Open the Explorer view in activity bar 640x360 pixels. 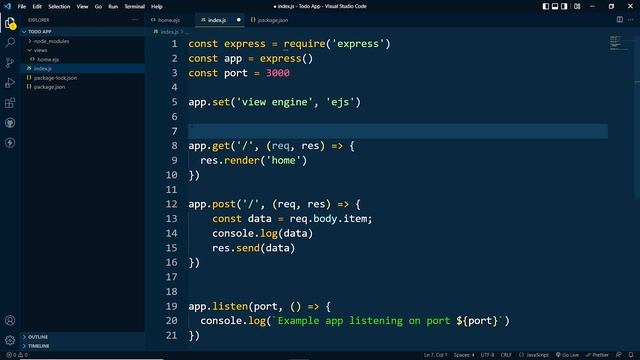[10, 23]
